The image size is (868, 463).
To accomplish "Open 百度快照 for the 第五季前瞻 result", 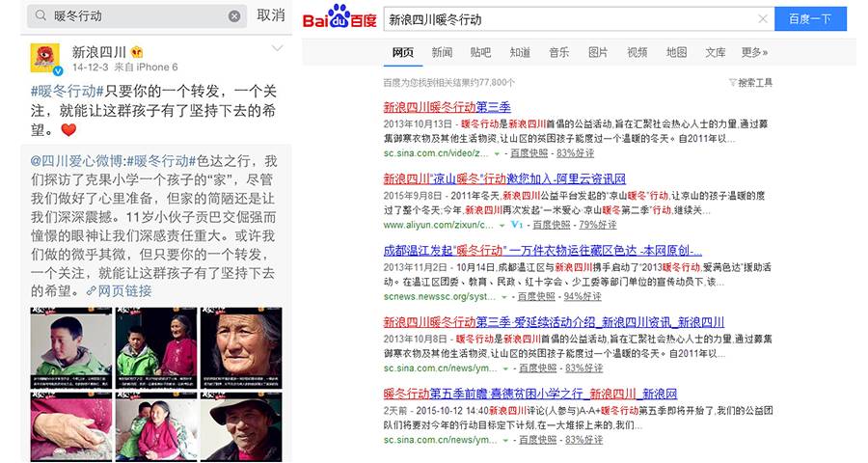I will point(537,440).
